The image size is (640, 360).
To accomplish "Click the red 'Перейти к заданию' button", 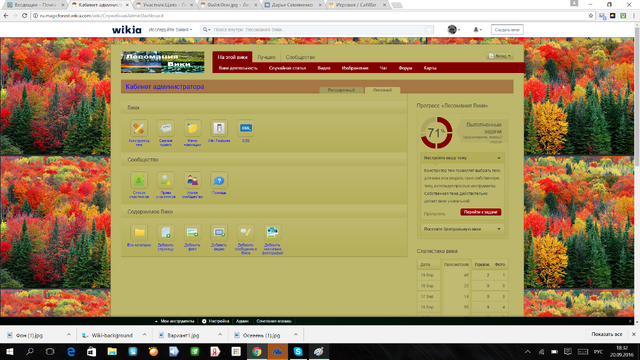I will coord(480,212).
